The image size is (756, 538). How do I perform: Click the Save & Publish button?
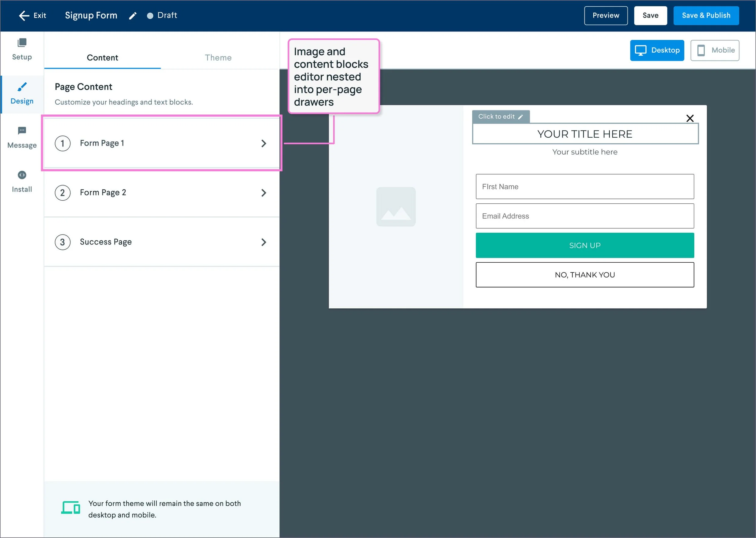coord(706,15)
